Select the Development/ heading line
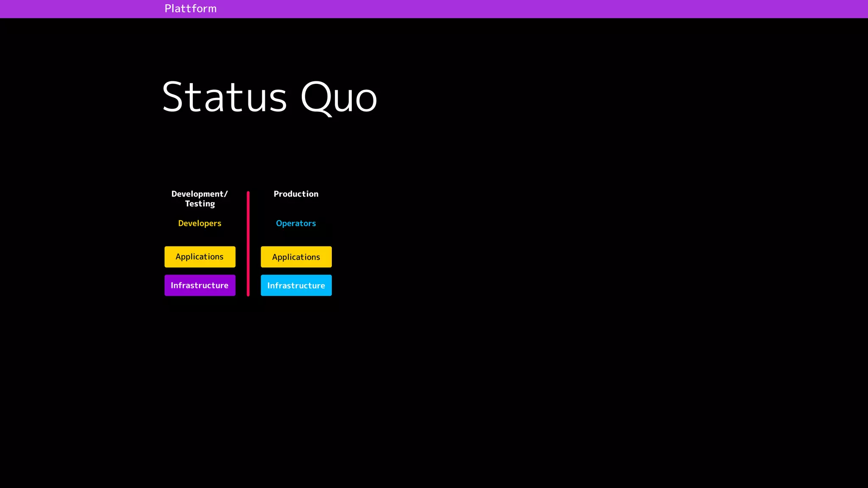This screenshot has width=868, height=488. coord(200,194)
